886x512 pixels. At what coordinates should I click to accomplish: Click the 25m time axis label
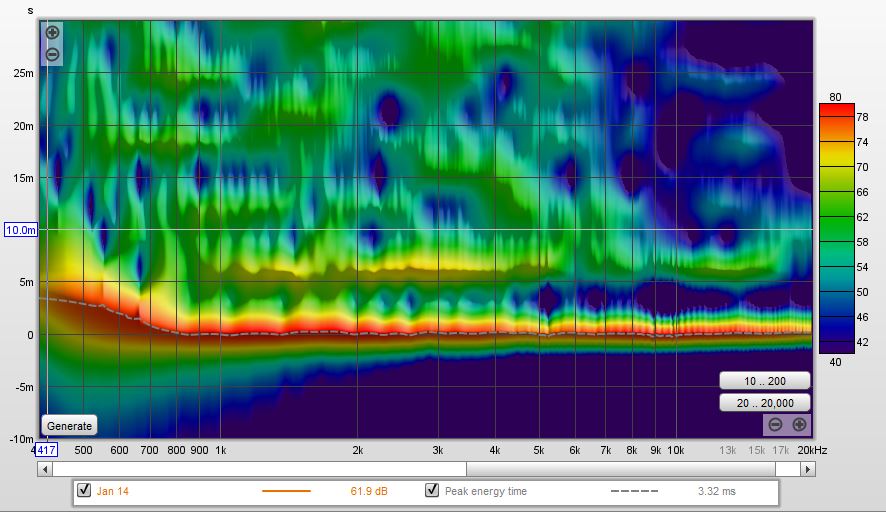click(24, 73)
